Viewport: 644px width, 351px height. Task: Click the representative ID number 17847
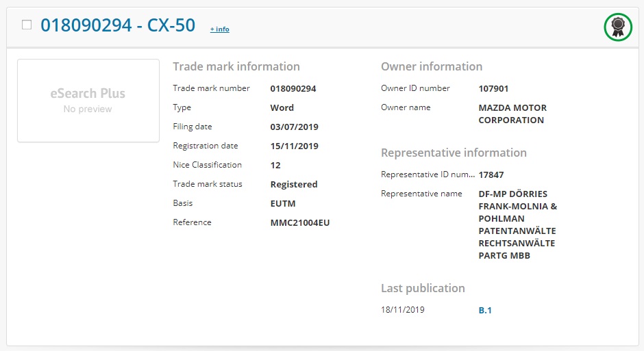coord(491,174)
